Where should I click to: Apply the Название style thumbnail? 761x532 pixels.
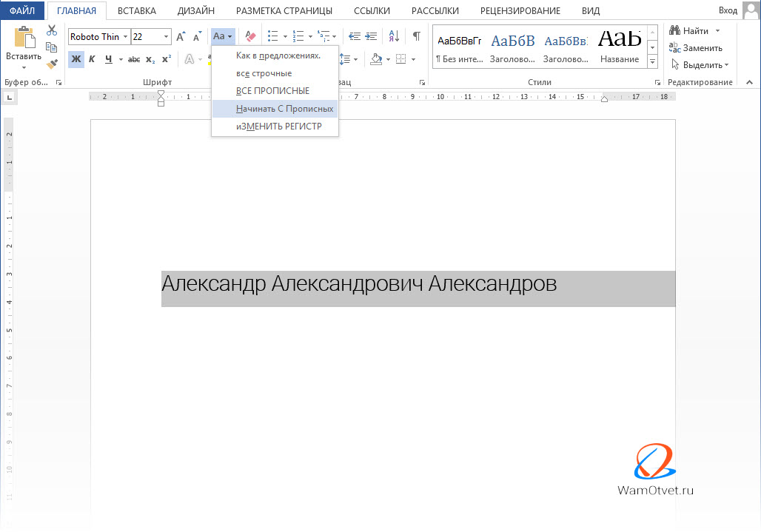620,46
